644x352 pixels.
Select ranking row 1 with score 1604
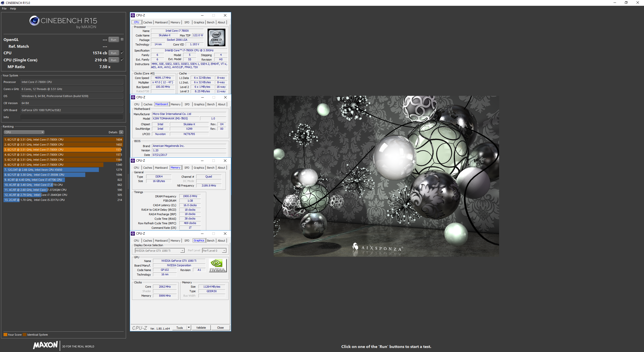[63, 140]
